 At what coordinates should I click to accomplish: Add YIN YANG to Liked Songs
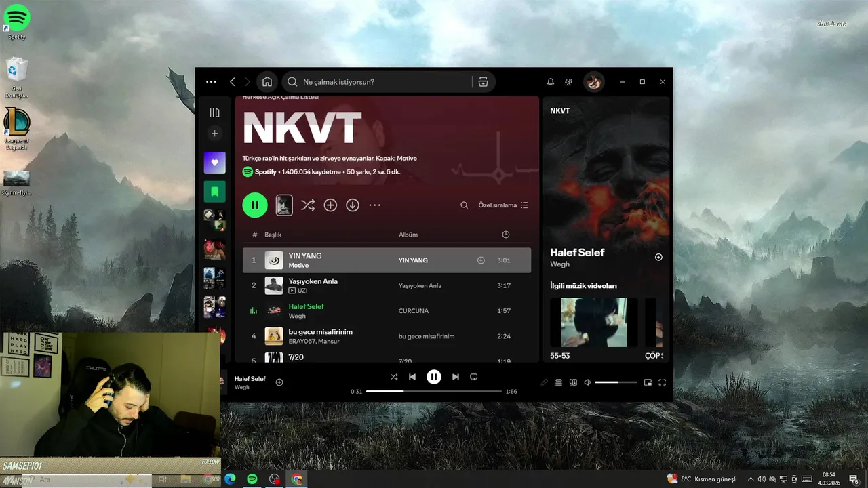point(481,260)
